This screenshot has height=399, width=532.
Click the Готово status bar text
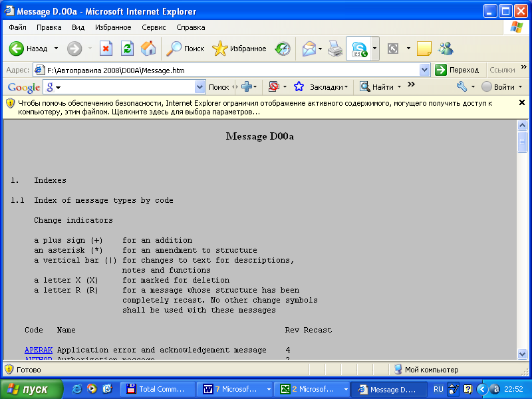29,370
